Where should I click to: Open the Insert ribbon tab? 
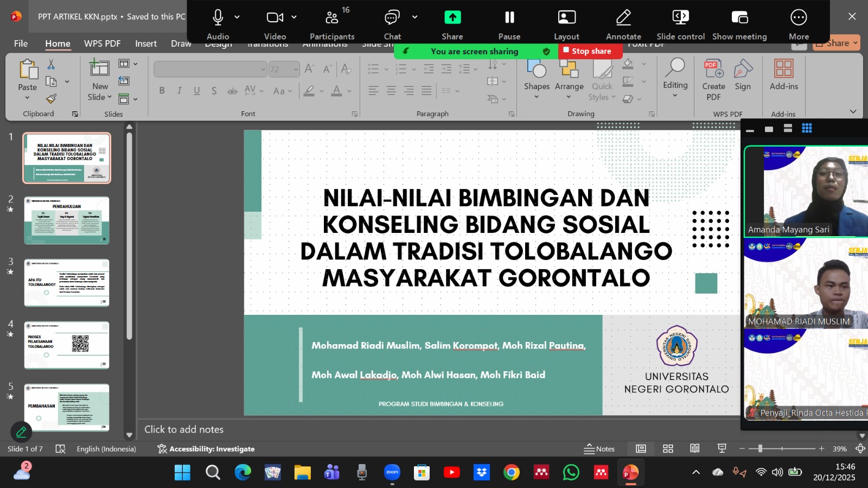(145, 43)
